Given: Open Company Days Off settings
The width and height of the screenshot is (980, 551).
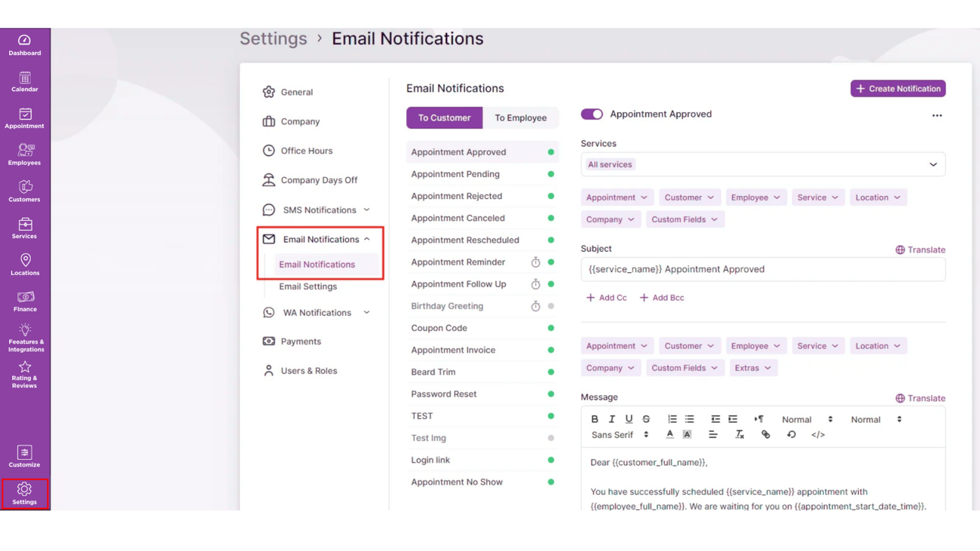Looking at the screenshot, I should coord(310,181).
